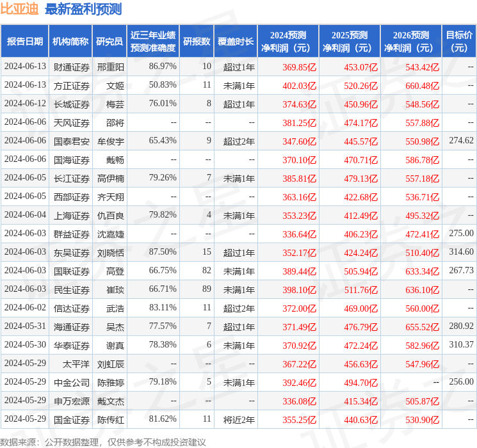This screenshot has height=448, width=477.
Task: Select the 天风证券 institution cell
Action: pos(72,123)
